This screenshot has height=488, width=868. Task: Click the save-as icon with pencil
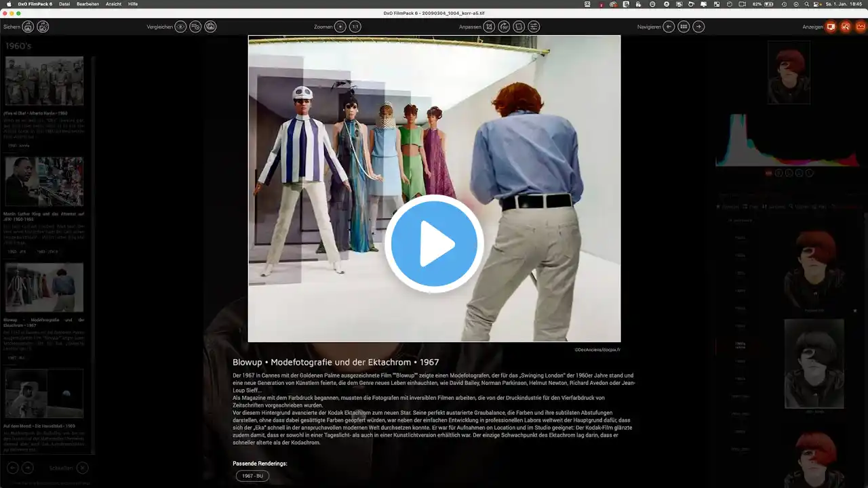point(43,27)
